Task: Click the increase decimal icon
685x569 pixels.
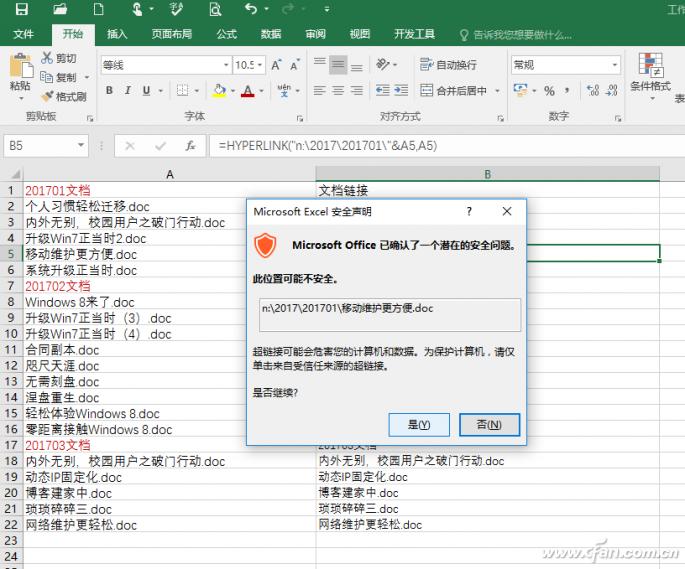Action: (593, 91)
